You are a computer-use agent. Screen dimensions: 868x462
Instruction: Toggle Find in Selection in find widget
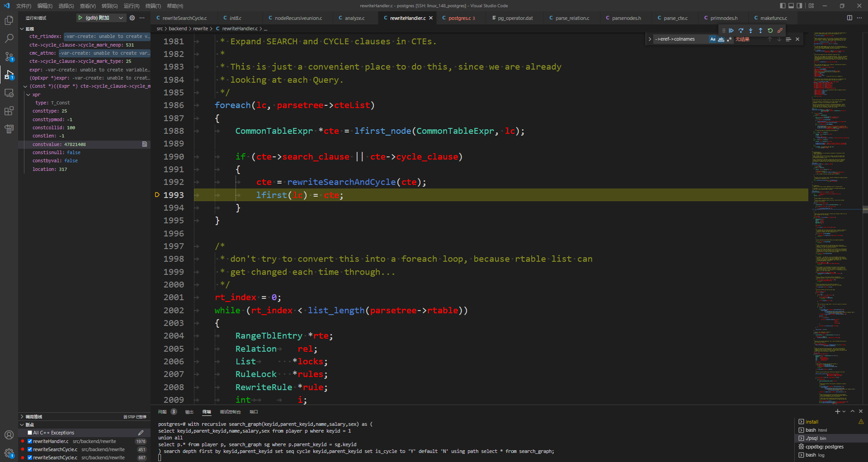(x=788, y=39)
